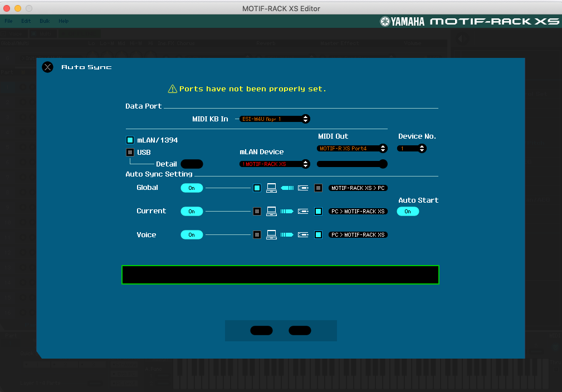Select the rack-side checkbox in Global row
The width and height of the screenshot is (562, 392).
[x=318, y=188]
